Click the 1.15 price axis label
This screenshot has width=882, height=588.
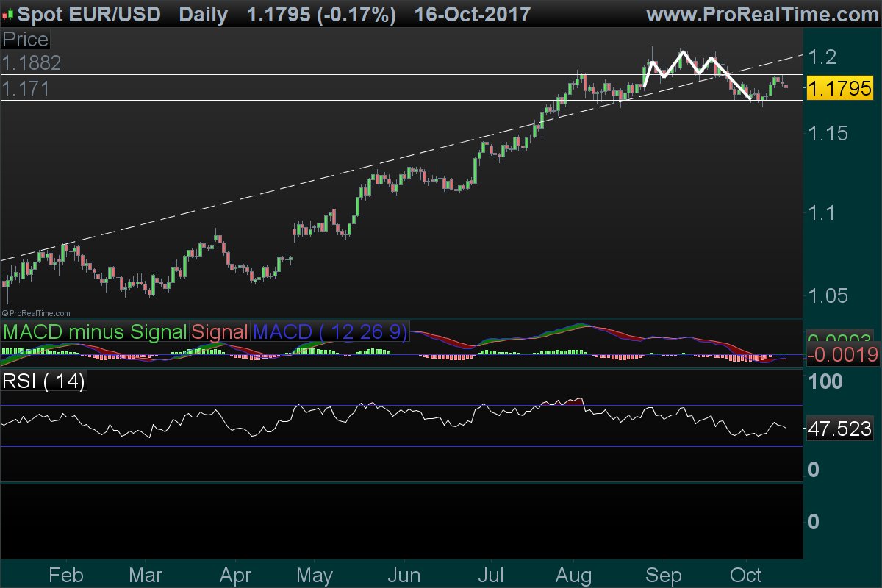tap(828, 133)
